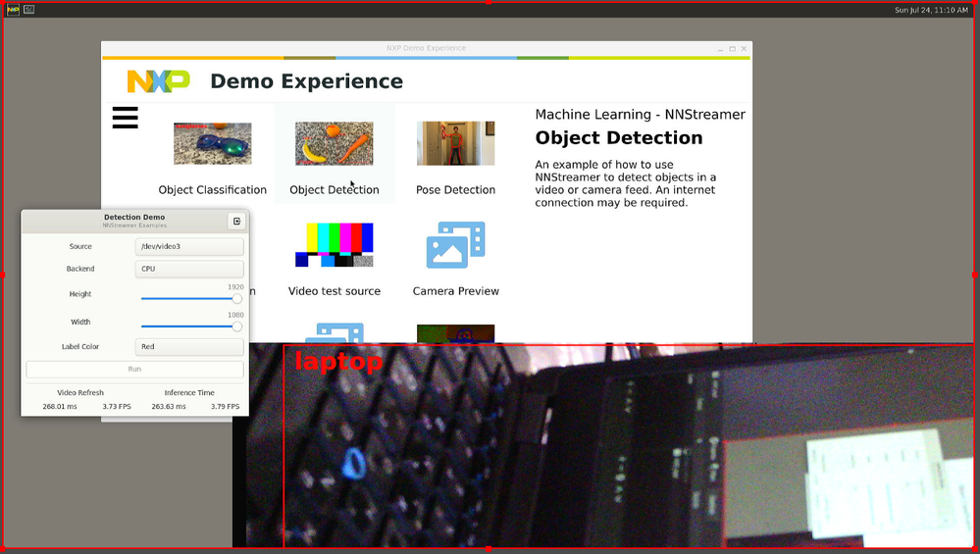Click the clock showing Sun Jul 24, 11:10 AM
Image resolution: width=980 pixels, height=554 pixels.
tap(931, 10)
